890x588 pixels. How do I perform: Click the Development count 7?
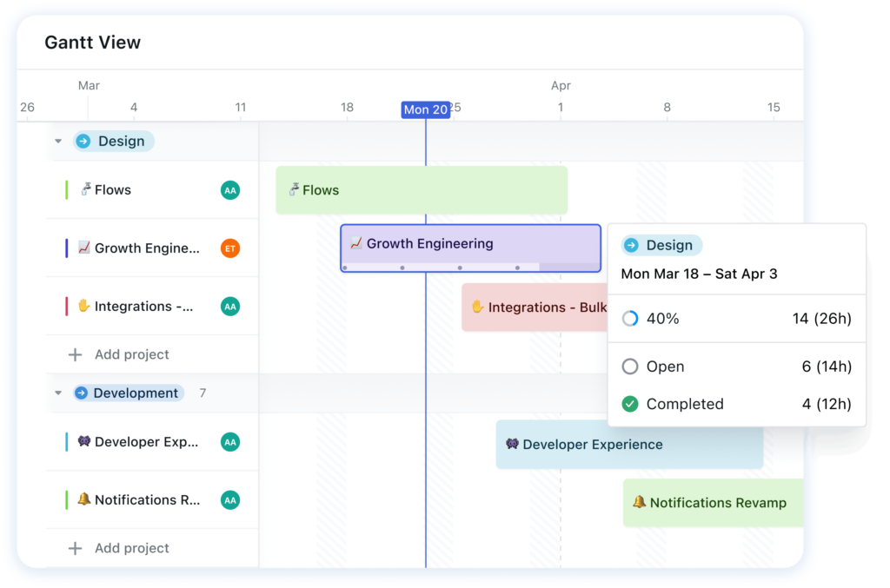[203, 393]
